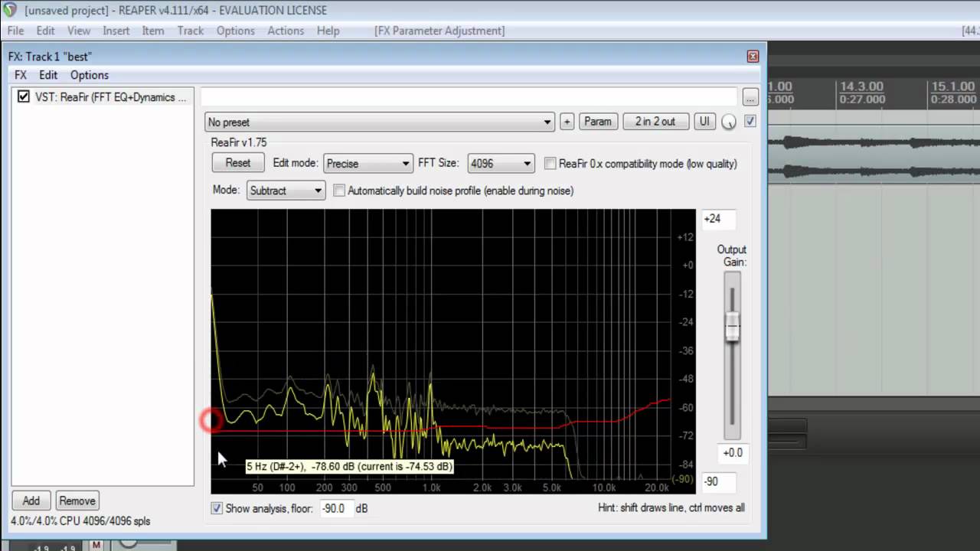Select the VST: ReaFir entry in FX list

(103, 97)
